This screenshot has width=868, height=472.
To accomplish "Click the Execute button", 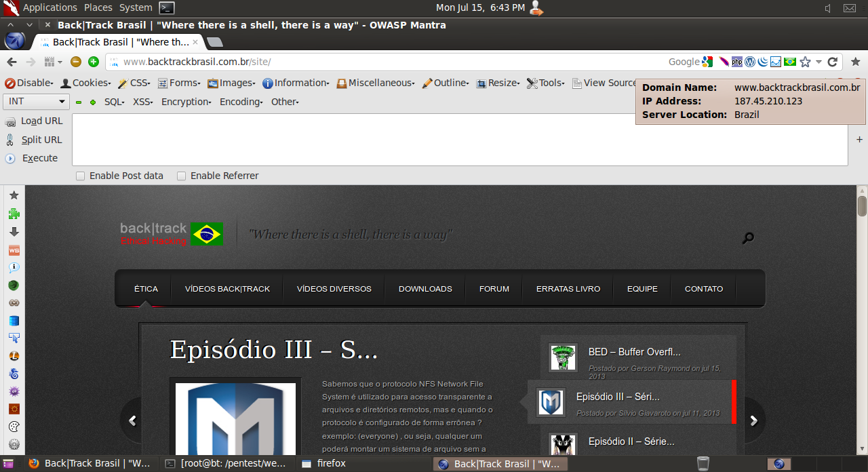I will pyautogui.click(x=32, y=158).
